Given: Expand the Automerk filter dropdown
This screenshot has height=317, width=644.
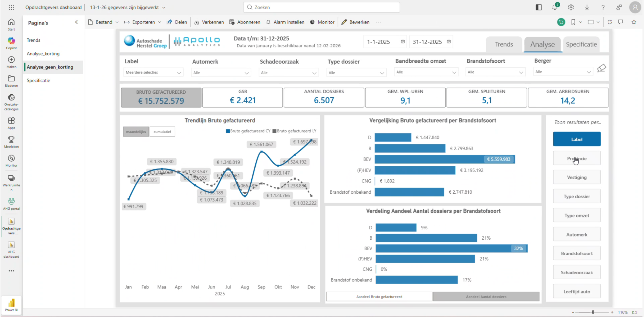Looking at the screenshot, I should tap(221, 73).
